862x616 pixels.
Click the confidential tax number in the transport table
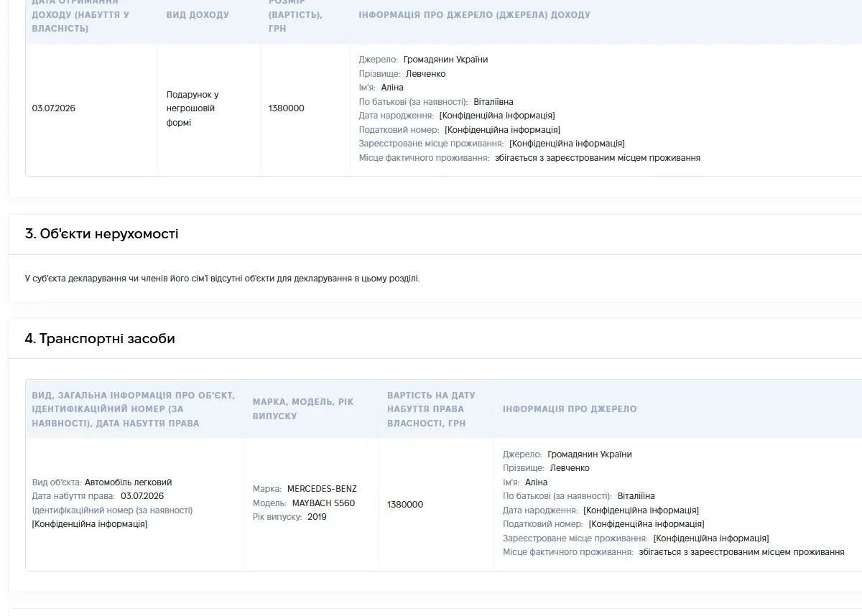(x=646, y=524)
